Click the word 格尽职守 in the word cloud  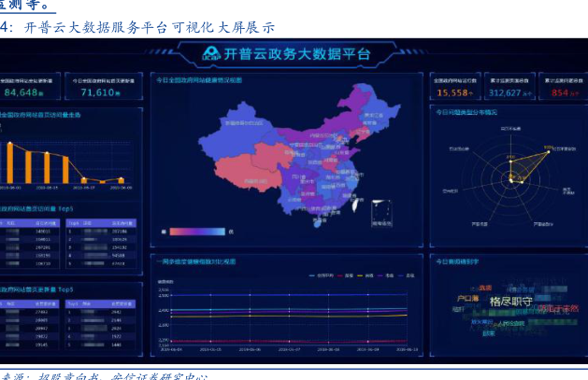click(x=511, y=302)
